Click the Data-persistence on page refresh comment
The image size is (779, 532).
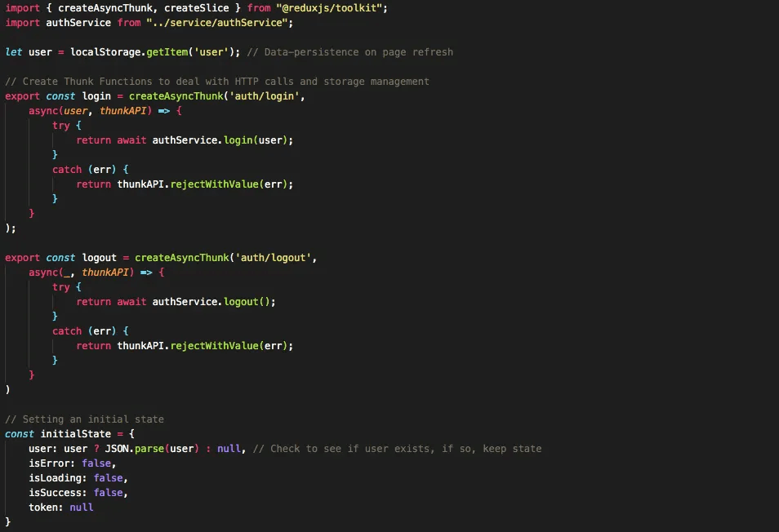349,52
